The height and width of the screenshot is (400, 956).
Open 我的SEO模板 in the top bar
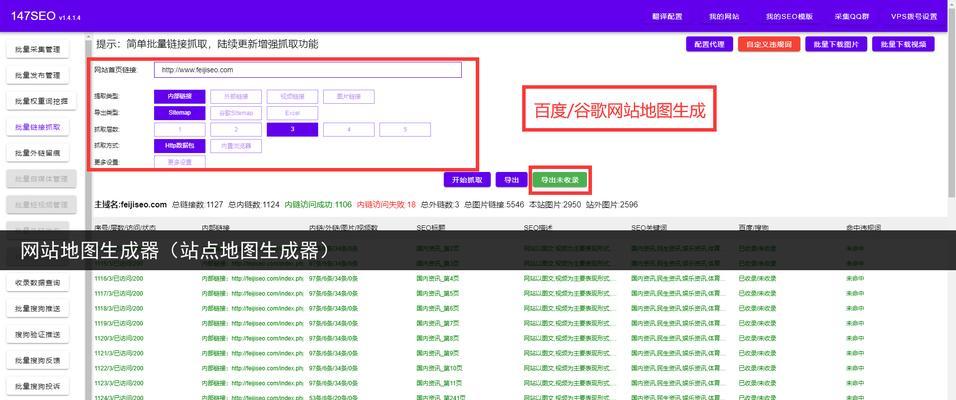click(x=789, y=16)
